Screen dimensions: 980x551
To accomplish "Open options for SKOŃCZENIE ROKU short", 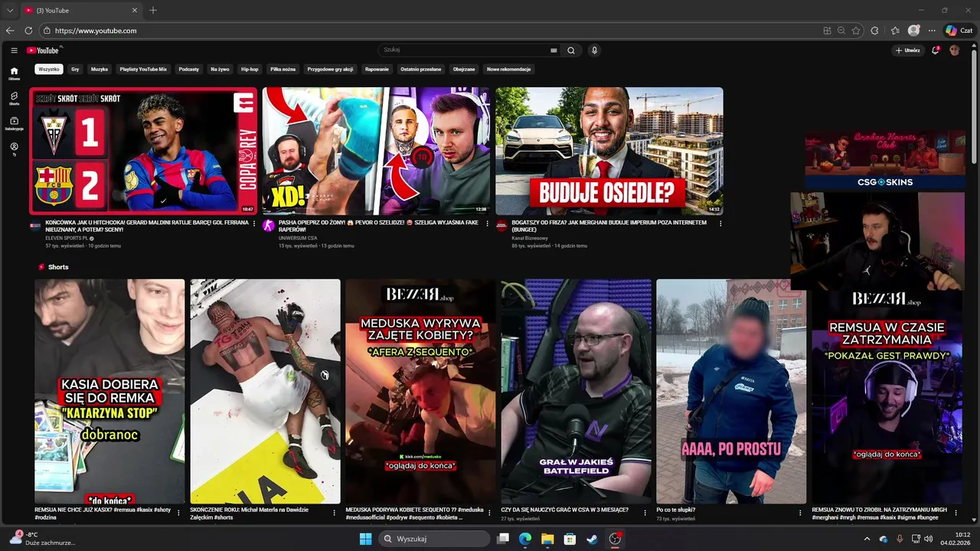I will [x=334, y=513].
